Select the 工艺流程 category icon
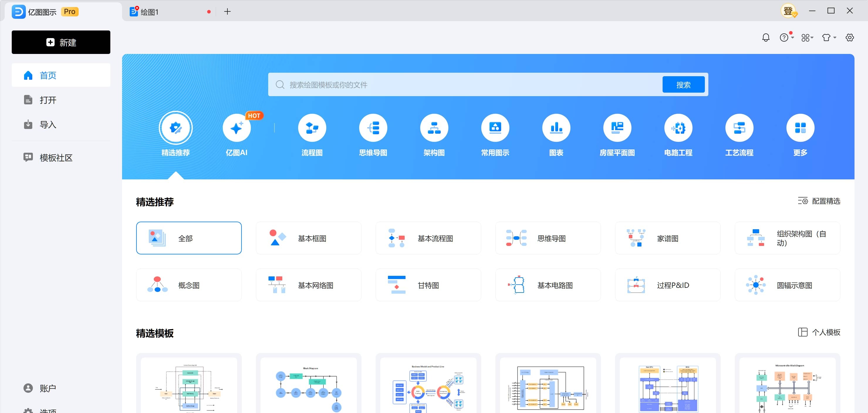Screen dimensions: 868x413 coord(739,128)
